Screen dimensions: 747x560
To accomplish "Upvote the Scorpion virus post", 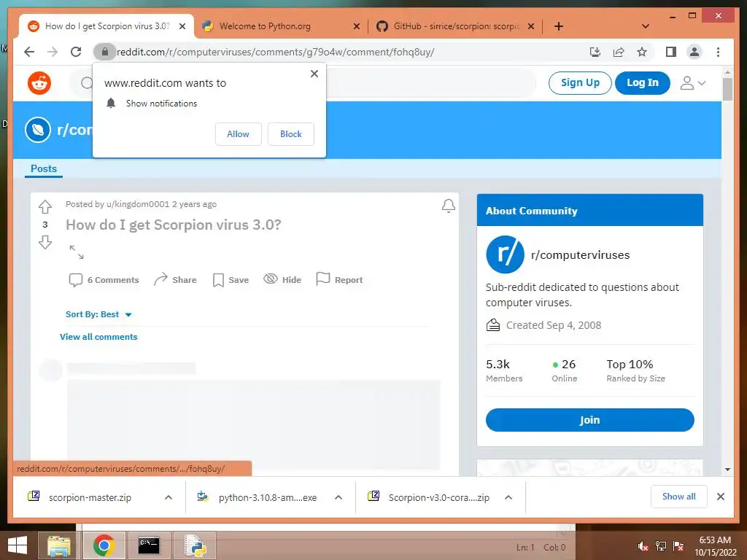I will point(45,206).
